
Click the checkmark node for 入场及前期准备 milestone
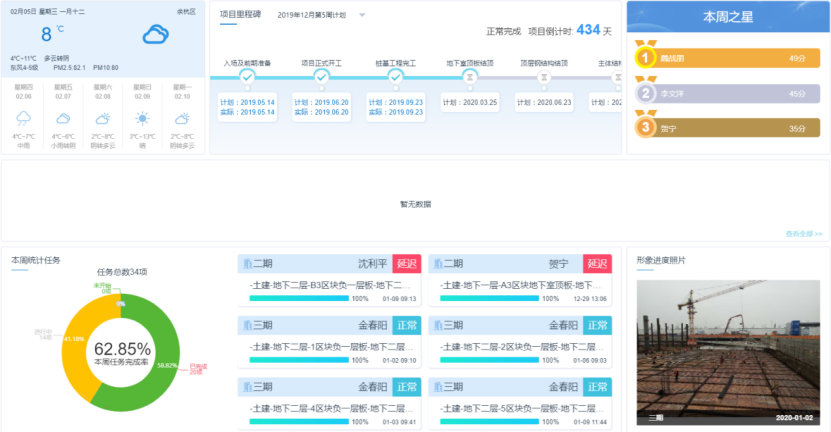click(x=247, y=76)
